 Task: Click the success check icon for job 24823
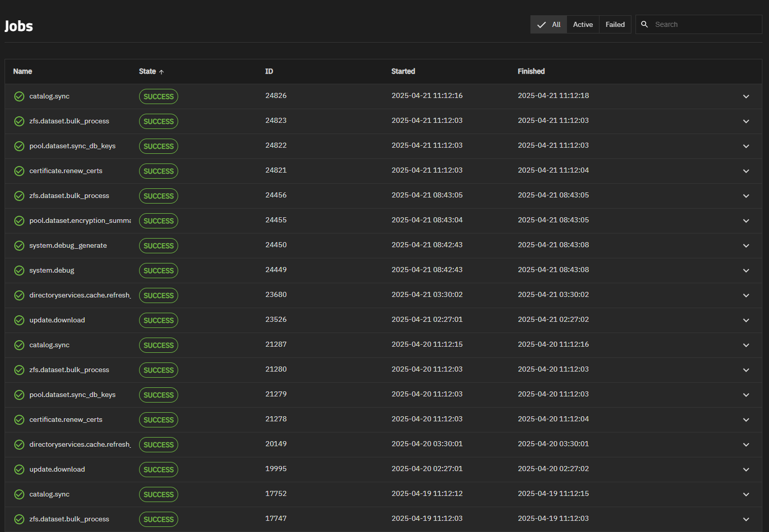tap(19, 121)
